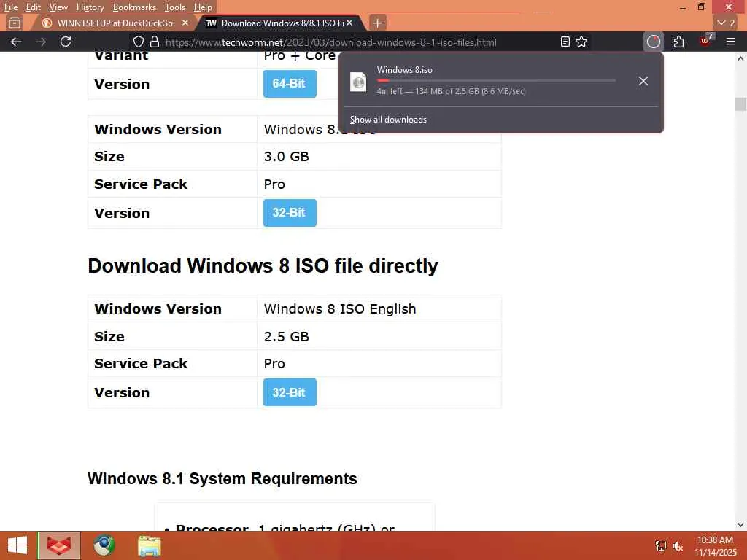Click the Windows 8.iso download progress bar
The image size is (747, 560).
496,80
